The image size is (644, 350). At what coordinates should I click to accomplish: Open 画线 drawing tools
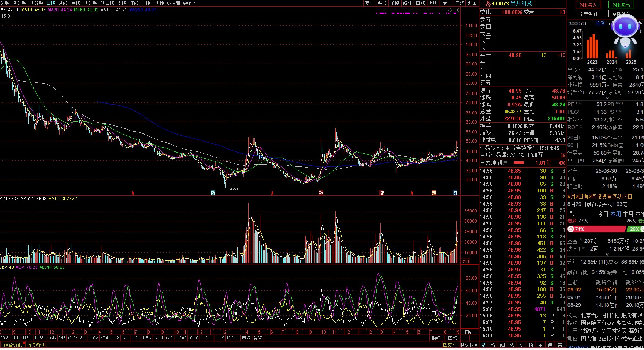click(x=420, y=3)
